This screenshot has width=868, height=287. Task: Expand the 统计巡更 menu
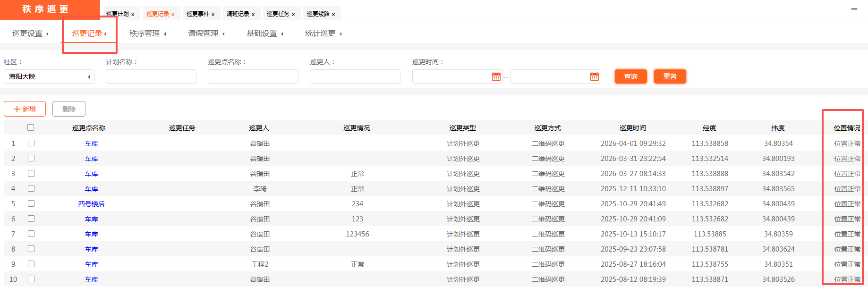323,34
